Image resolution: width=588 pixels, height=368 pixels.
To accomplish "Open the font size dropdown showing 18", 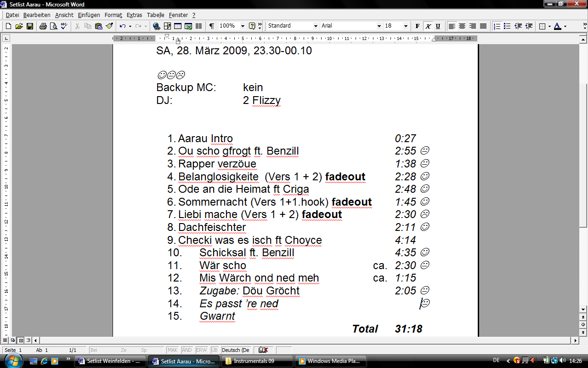I will coord(406,26).
